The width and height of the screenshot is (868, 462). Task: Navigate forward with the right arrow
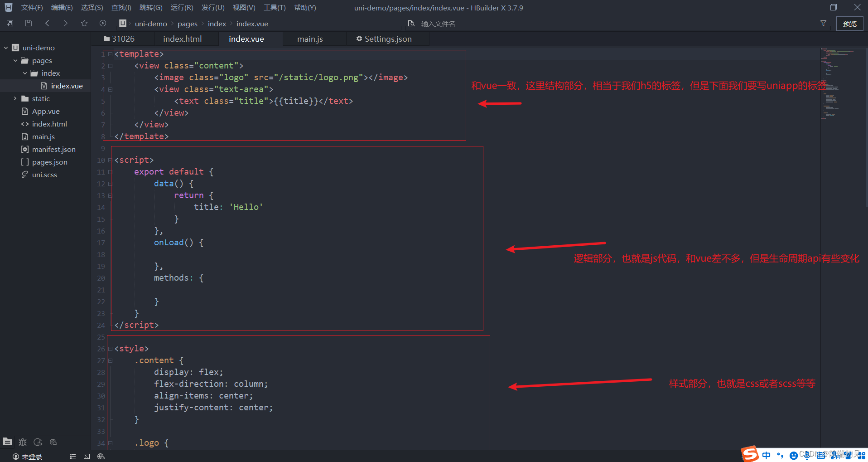66,23
